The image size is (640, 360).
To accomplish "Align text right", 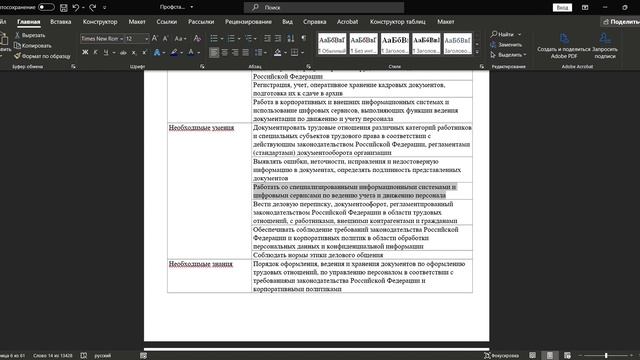I will pos(235,52).
